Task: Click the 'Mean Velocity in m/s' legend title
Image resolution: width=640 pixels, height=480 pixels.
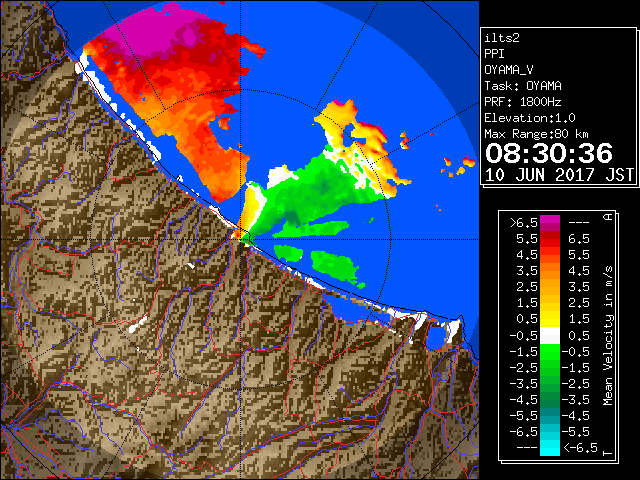Action: (x=608, y=335)
